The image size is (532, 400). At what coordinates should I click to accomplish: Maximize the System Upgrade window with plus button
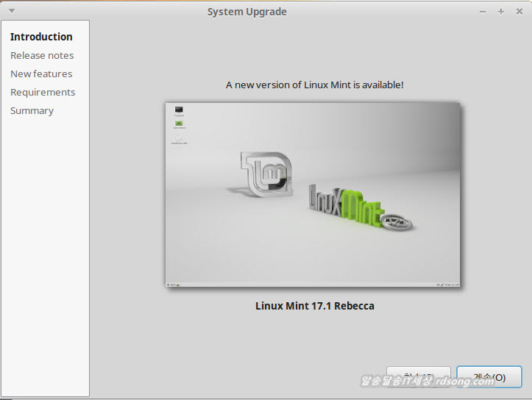coord(501,11)
